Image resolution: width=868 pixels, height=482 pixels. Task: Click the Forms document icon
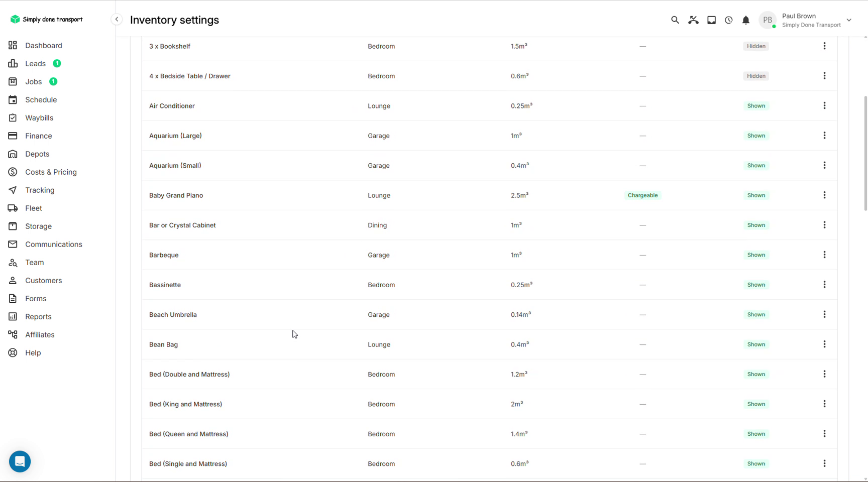tap(13, 299)
